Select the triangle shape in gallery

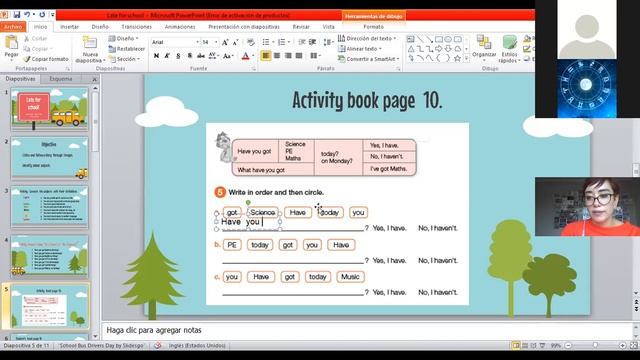coord(411,49)
